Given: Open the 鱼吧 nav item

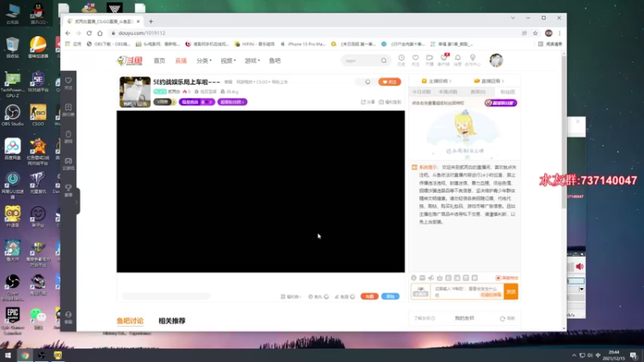Looking at the screenshot, I should [275, 61].
